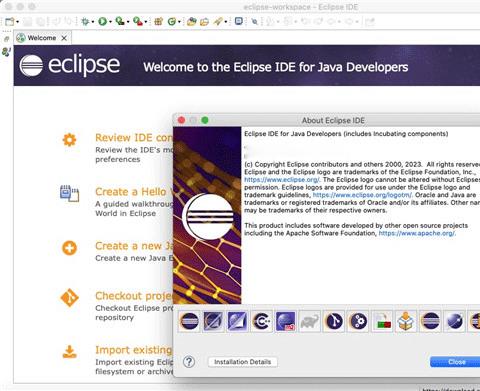Click the Import existing projects gold download icon
Image resolution: width=480 pixels, height=391 pixels.
click(69, 352)
